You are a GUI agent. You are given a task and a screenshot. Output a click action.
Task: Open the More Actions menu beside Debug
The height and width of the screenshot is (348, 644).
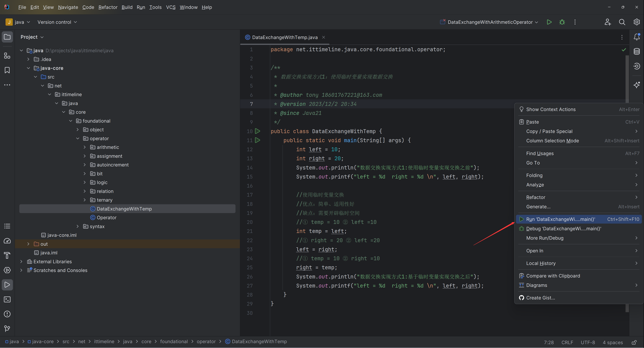pyautogui.click(x=575, y=22)
